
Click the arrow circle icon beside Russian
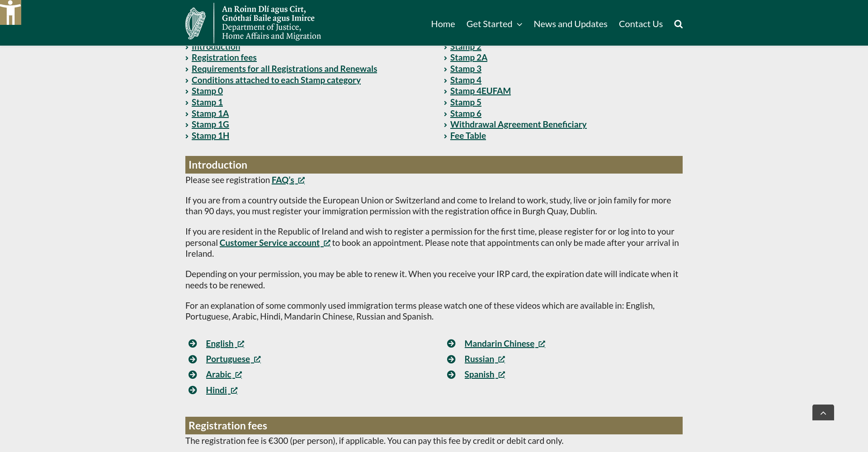451,359
